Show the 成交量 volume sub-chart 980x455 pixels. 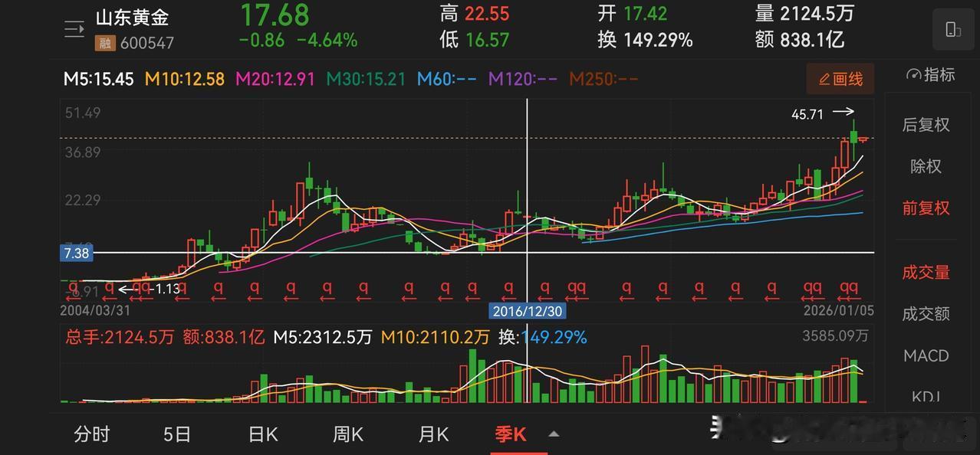click(x=926, y=272)
